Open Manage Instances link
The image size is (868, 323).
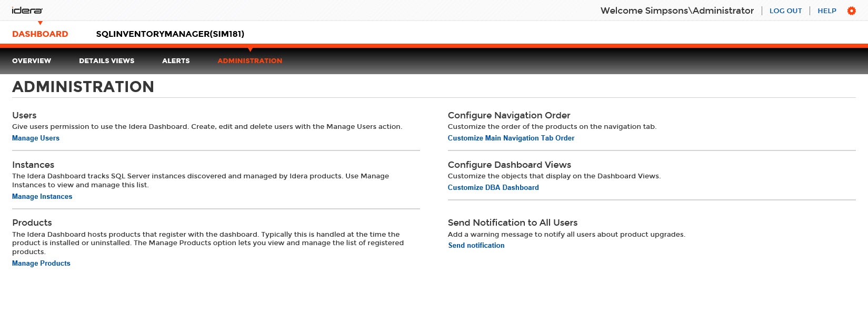[42, 197]
